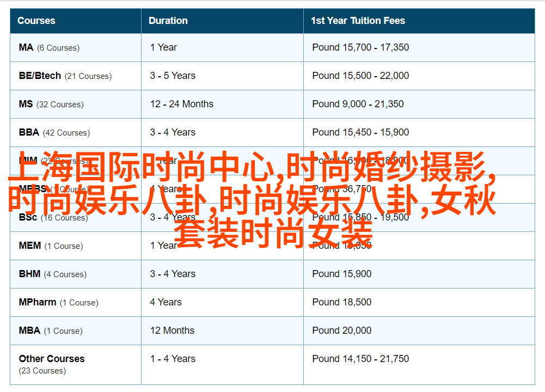Select 'Pound 15,700 - 17,350' fee cell
The height and width of the screenshot is (392, 545).
click(360, 47)
